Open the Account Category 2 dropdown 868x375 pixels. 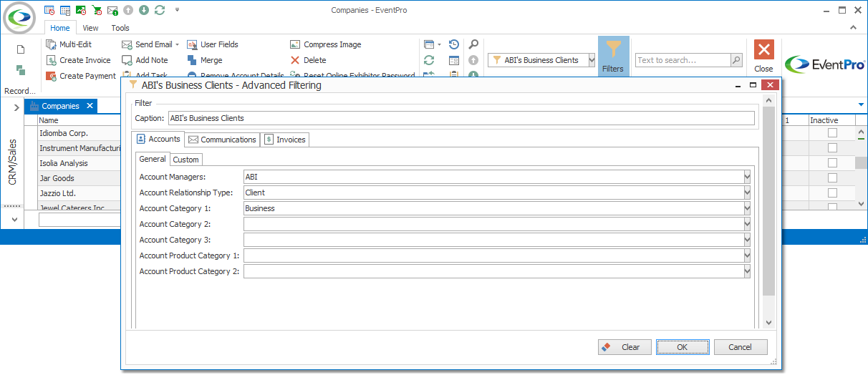click(747, 224)
